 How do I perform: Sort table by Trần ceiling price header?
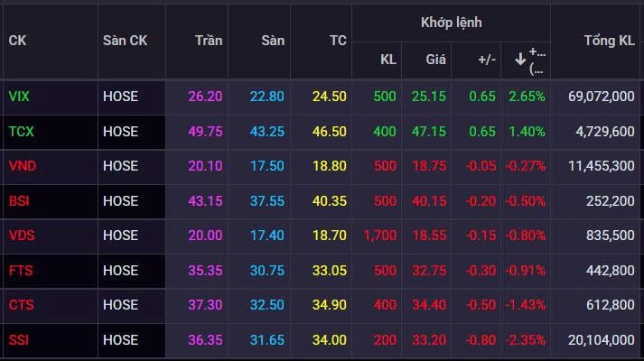(x=209, y=41)
